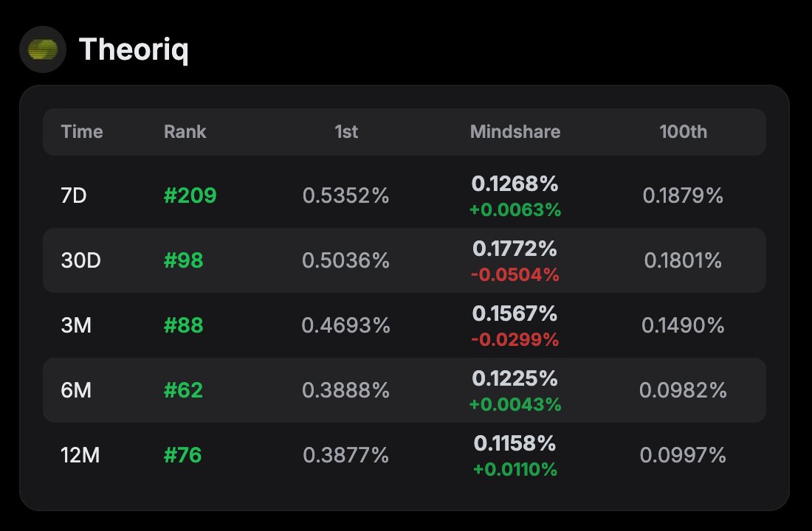Click mindshare value 0.1567%

(515, 313)
